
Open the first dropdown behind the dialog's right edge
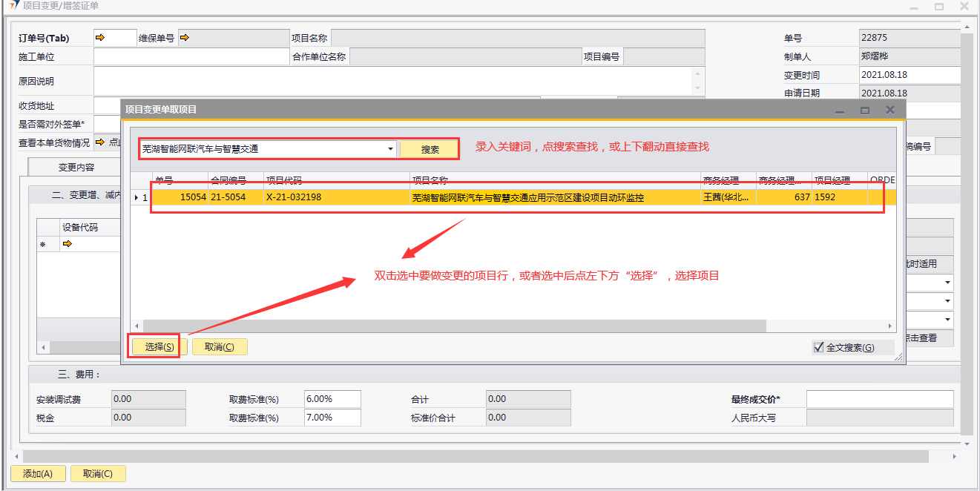[x=947, y=283]
